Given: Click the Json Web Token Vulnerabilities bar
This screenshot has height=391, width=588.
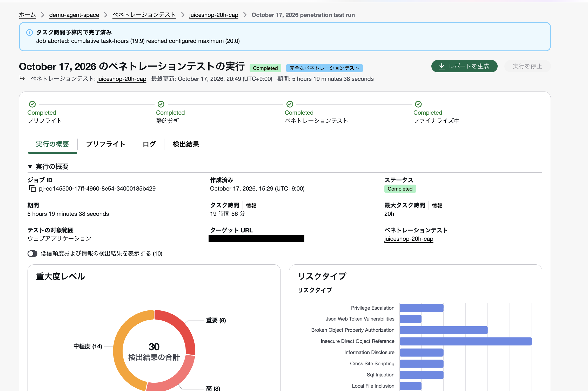Looking at the screenshot, I should click(x=411, y=319).
